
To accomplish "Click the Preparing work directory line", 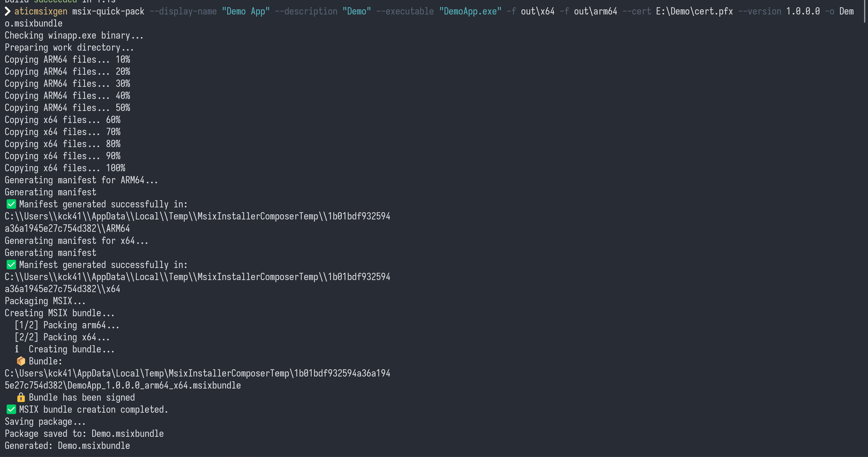I will click(x=69, y=48).
